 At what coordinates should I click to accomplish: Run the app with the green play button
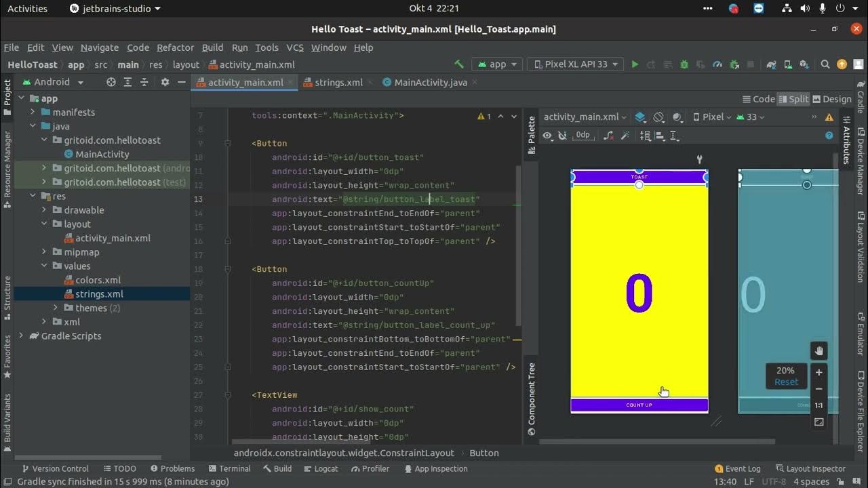[x=635, y=64]
